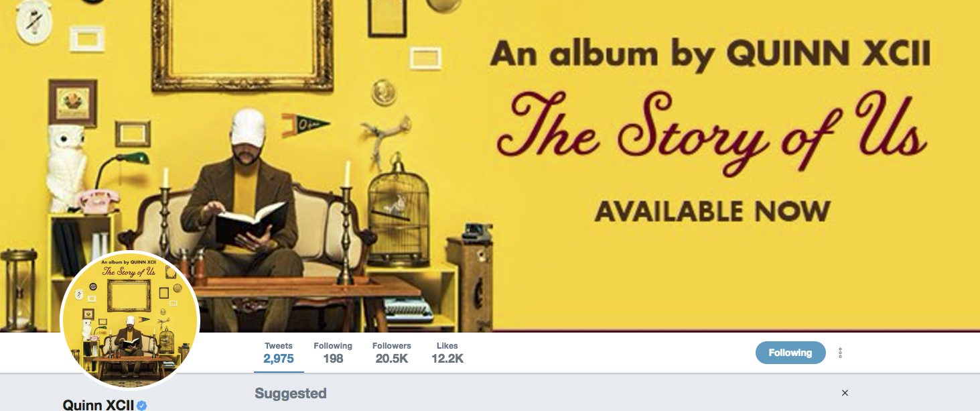View the Followers 20.5K list
The image size is (980, 411).
pos(392,353)
